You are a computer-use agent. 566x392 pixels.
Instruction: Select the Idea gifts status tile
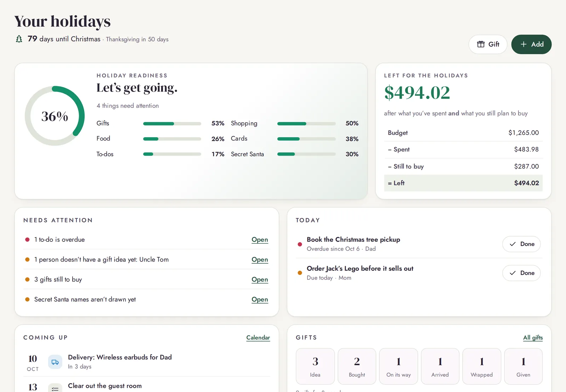click(315, 366)
